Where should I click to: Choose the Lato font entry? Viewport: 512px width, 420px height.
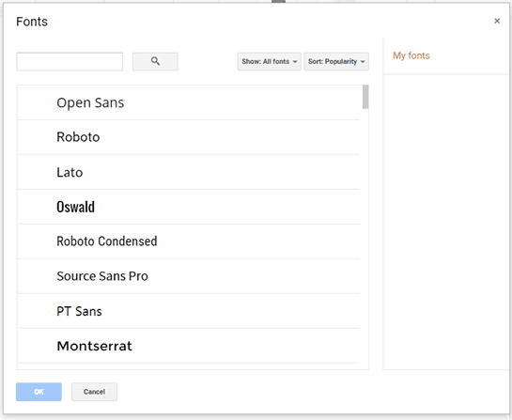(x=189, y=172)
